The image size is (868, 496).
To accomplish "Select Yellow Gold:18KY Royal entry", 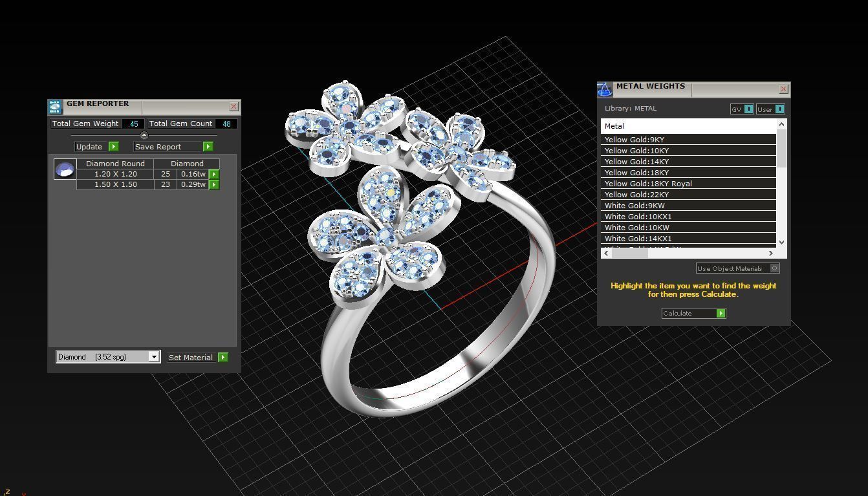I will click(688, 184).
